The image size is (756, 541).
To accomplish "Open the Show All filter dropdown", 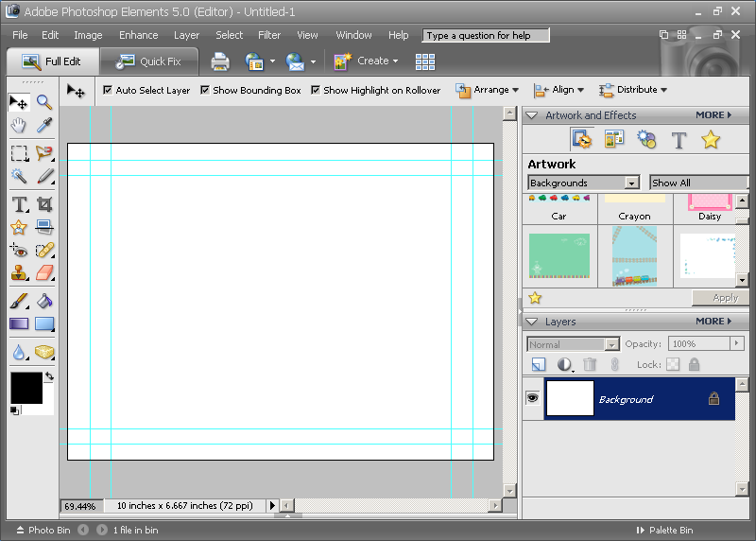I will [x=698, y=183].
